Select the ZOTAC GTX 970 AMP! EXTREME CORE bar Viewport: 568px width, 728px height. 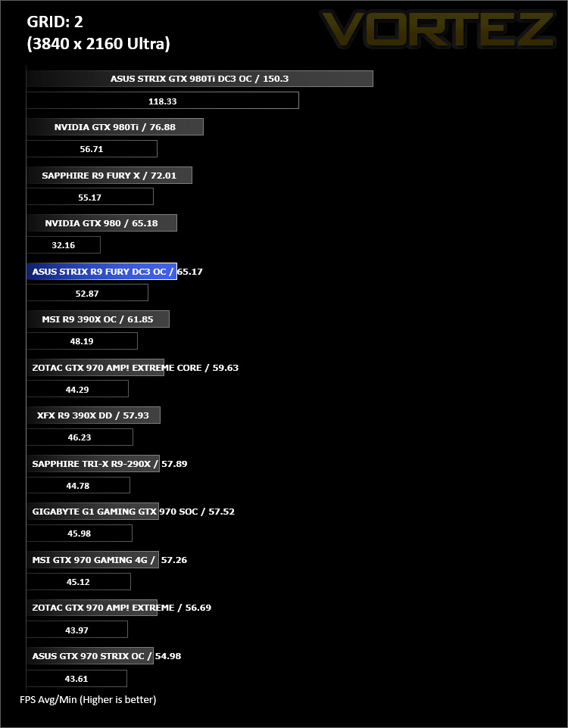(x=95, y=367)
